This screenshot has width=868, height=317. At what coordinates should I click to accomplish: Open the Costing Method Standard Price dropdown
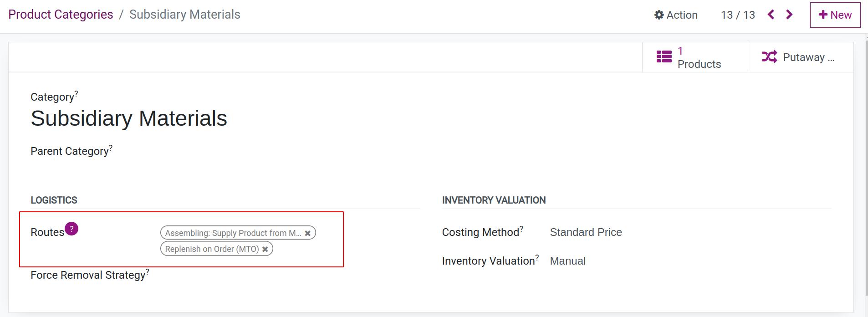[x=586, y=232]
